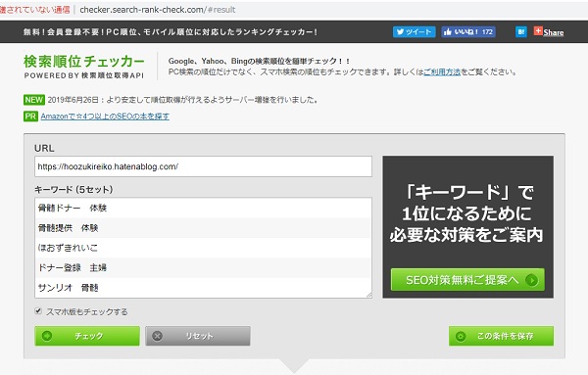
Task: Click inside the keyword textarea
Action: pyautogui.click(x=203, y=248)
